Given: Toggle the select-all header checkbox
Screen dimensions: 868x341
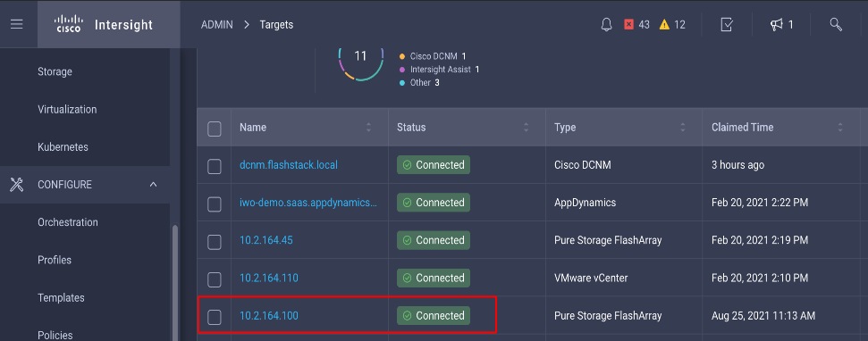Looking at the screenshot, I should [215, 129].
